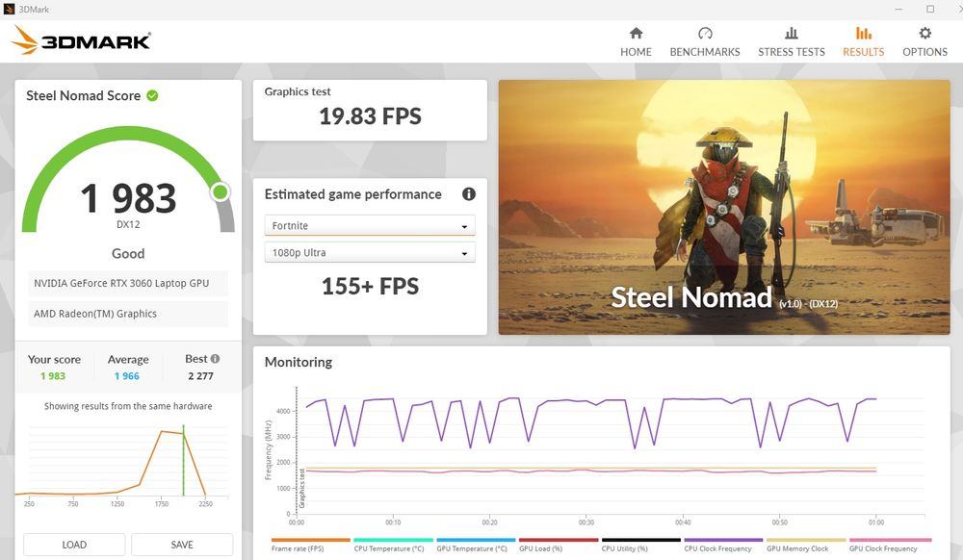
Task: Open the Fortnite game dropdown
Action: pos(370,226)
